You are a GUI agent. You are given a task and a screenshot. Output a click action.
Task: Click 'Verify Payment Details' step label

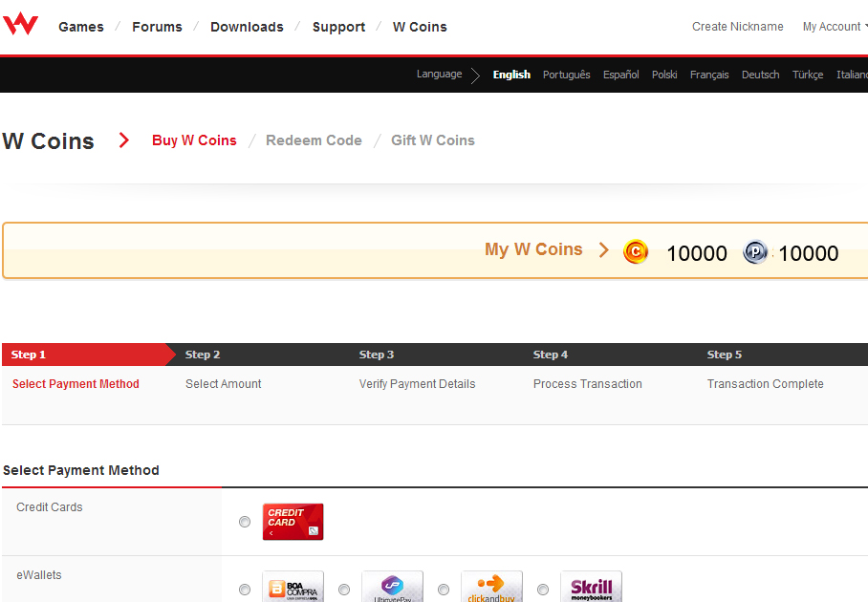point(417,384)
